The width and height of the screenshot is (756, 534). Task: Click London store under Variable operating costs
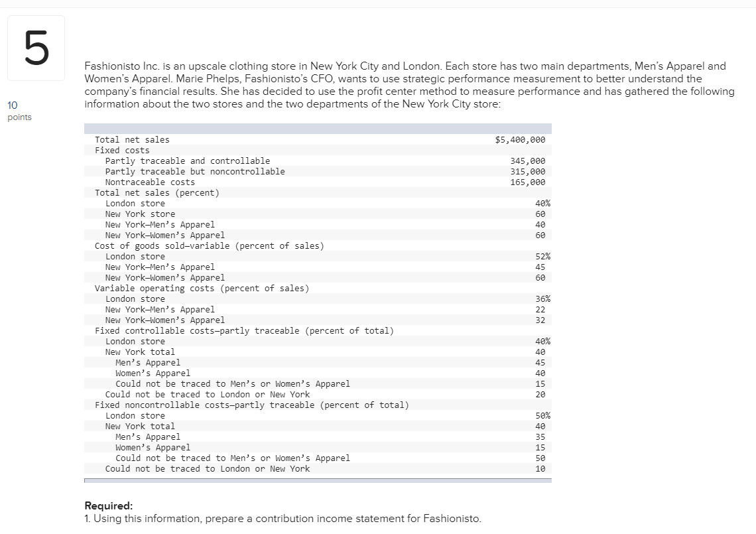(135, 299)
